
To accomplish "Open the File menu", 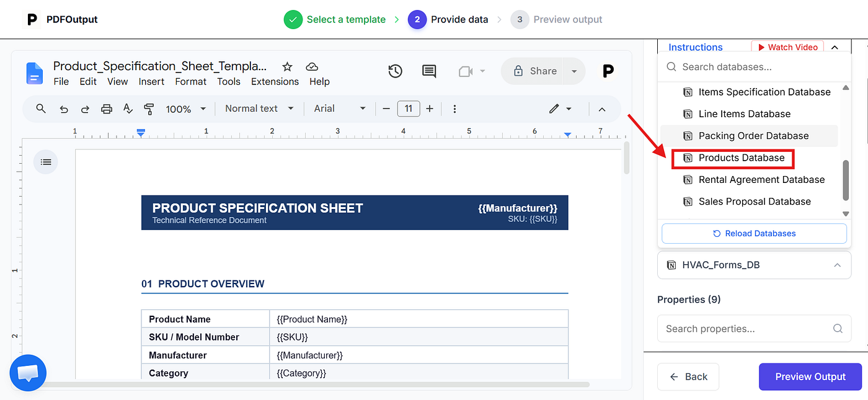I will 61,81.
